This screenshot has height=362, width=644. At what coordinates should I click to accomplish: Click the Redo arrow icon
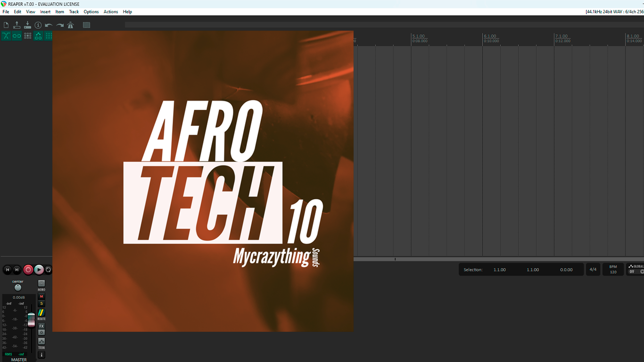(60, 25)
